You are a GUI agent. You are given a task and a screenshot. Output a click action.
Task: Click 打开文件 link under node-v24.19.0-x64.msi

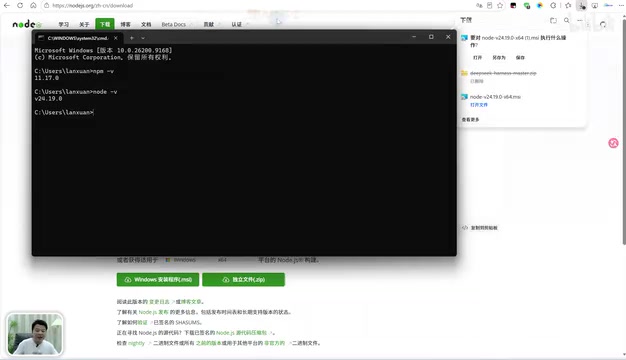[x=479, y=105]
